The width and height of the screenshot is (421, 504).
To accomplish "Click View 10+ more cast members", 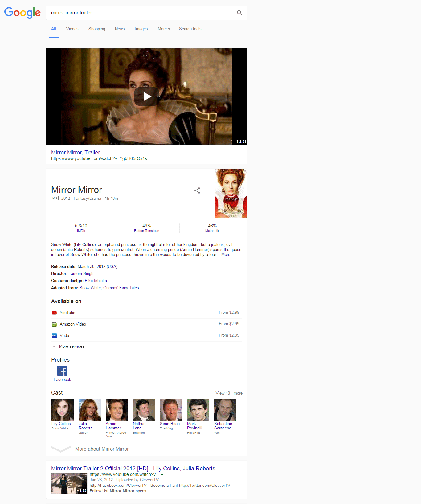I will tap(229, 393).
